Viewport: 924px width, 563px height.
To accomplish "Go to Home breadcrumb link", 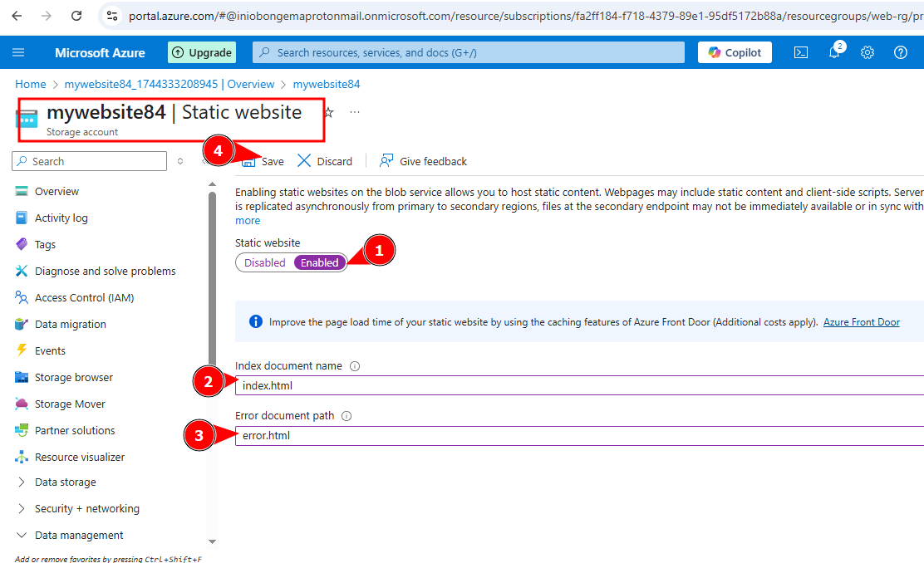I will pos(31,84).
